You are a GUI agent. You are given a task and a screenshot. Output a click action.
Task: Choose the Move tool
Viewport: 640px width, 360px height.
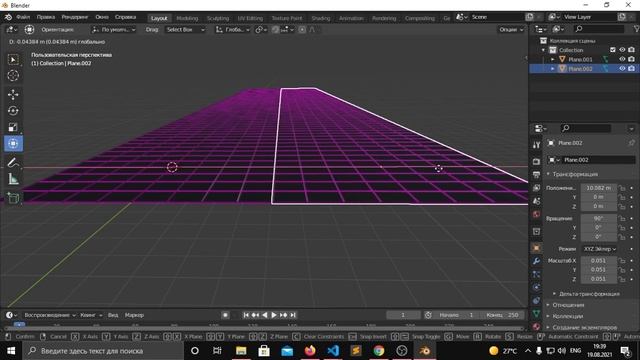[x=13, y=94]
